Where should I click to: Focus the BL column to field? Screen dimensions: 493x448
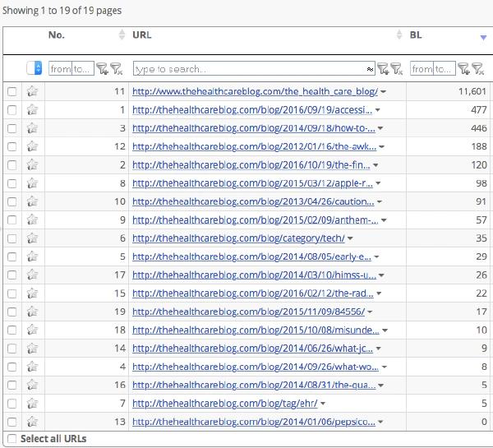point(445,68)
